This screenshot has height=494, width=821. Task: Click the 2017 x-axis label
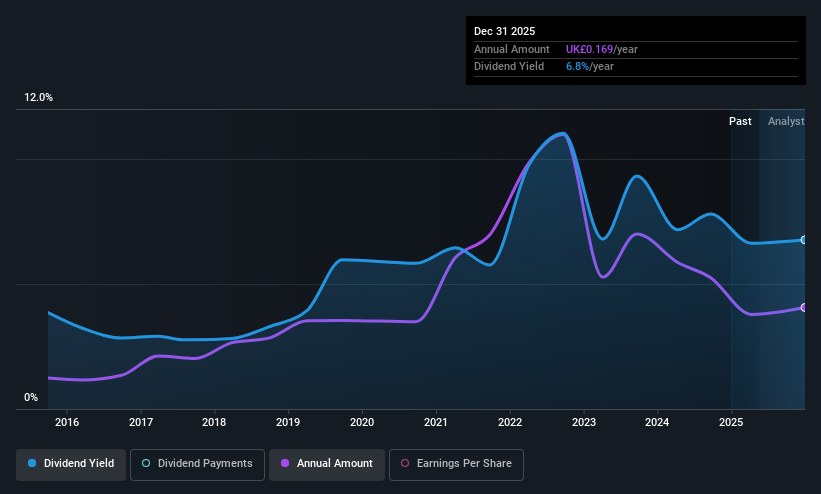141,422
